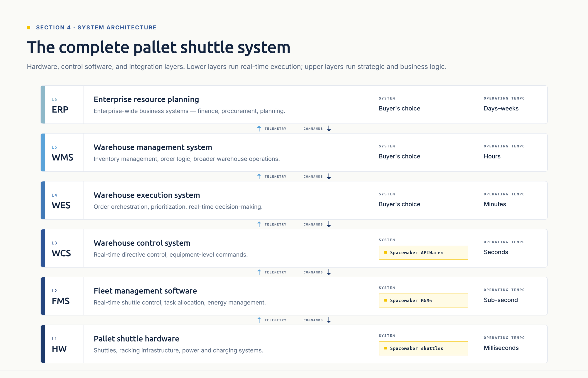Click Buyer's choice in the WMS row

[399, 156]
